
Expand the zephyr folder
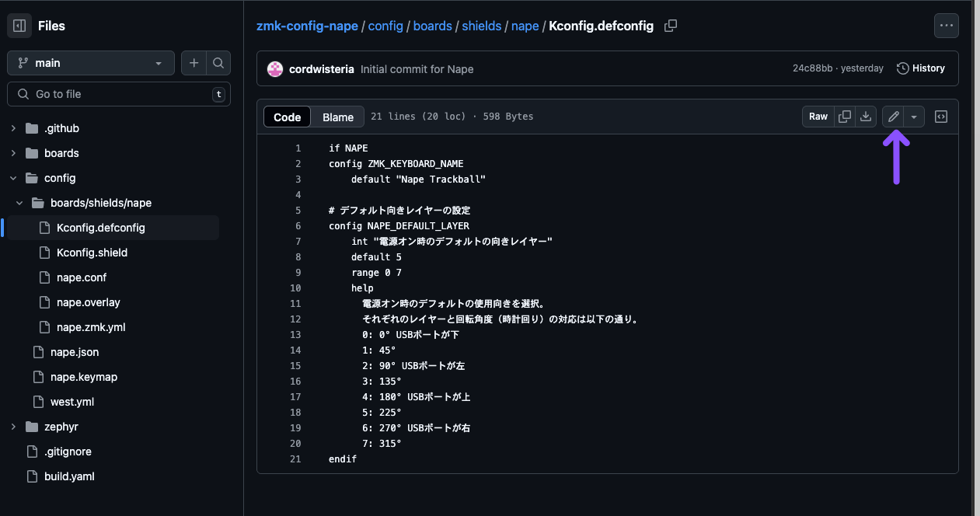[13, 427]
